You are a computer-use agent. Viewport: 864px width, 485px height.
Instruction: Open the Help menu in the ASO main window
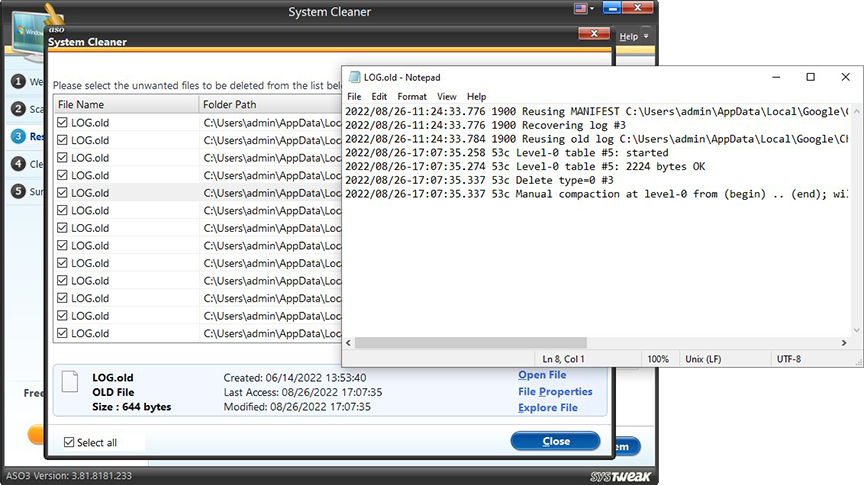point(628,36)
